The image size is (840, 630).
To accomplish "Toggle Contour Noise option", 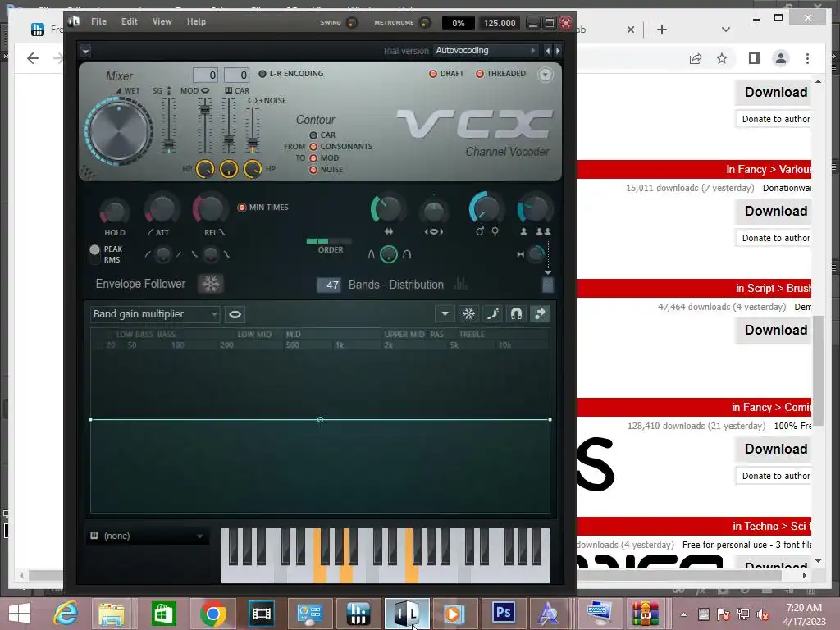I will (326, 169).
